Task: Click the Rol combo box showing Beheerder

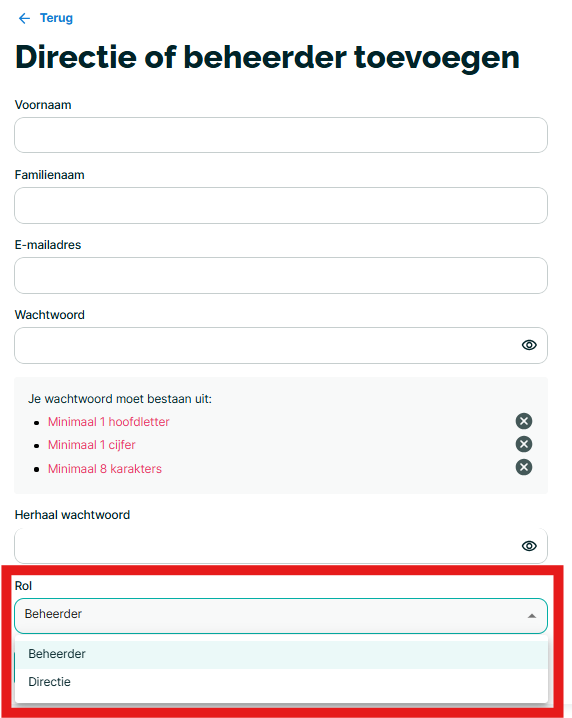Action: click(x=281, y=616)
